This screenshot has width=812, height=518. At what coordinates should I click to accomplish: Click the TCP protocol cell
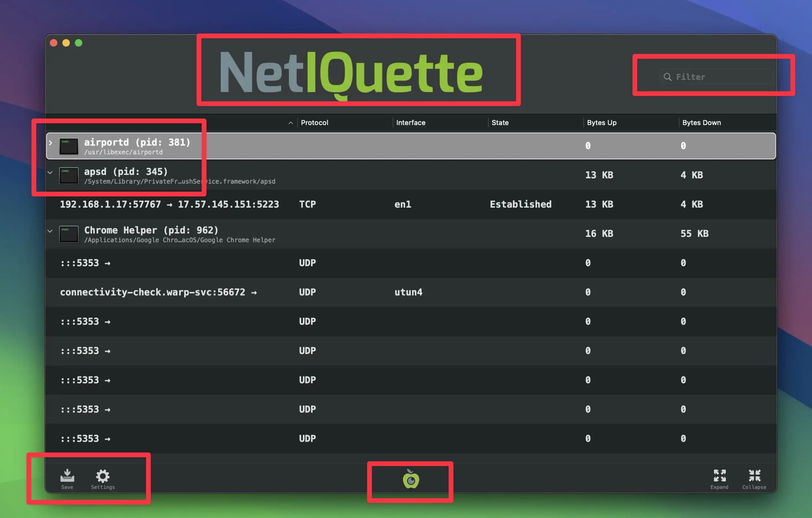[x=307, y=204]
